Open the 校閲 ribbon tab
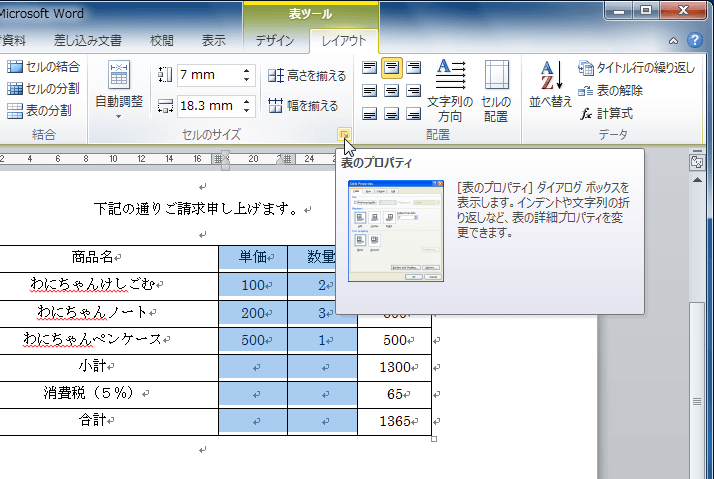Screen dimensions: 714x479 coord(162,41)
